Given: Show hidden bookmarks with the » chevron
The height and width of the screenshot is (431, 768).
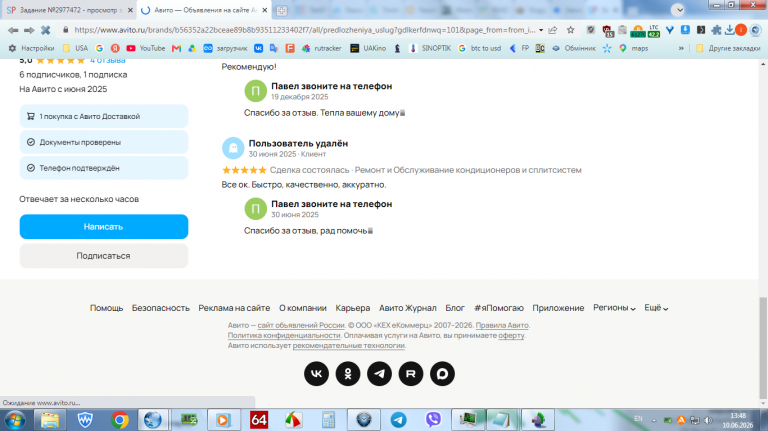Looking at the screenshot, I should pyautogui.click(x=681, y=48).
